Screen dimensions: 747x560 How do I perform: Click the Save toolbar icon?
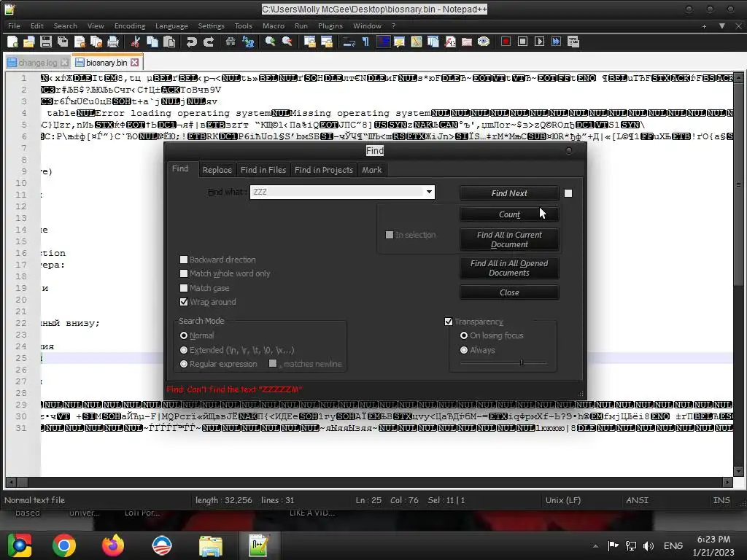tap(46, 42)
